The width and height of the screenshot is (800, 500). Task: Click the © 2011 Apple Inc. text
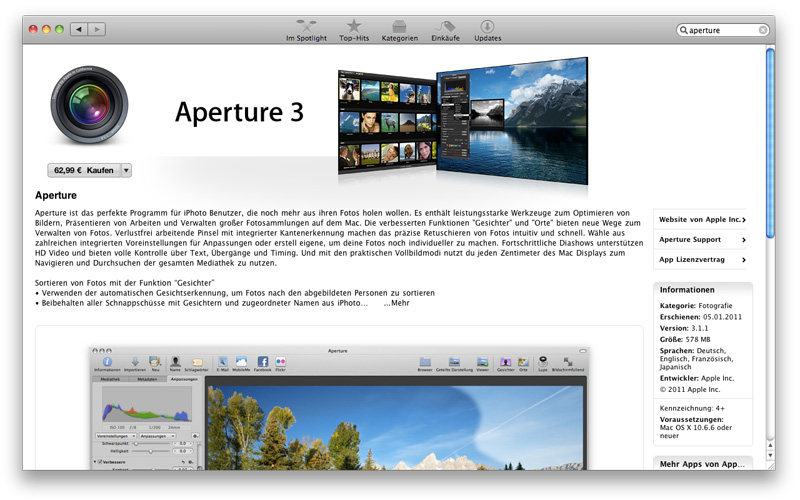[690, 389]
